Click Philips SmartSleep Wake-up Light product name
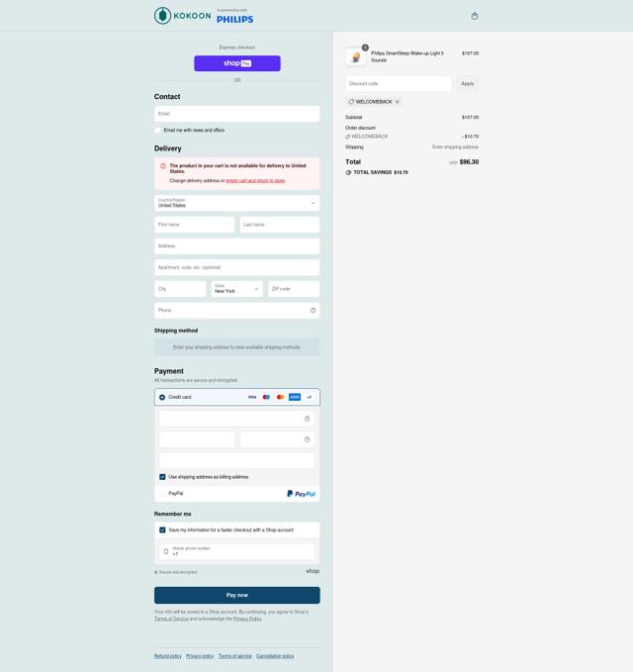This screenshot has width=633, height=672. point(407,56)
